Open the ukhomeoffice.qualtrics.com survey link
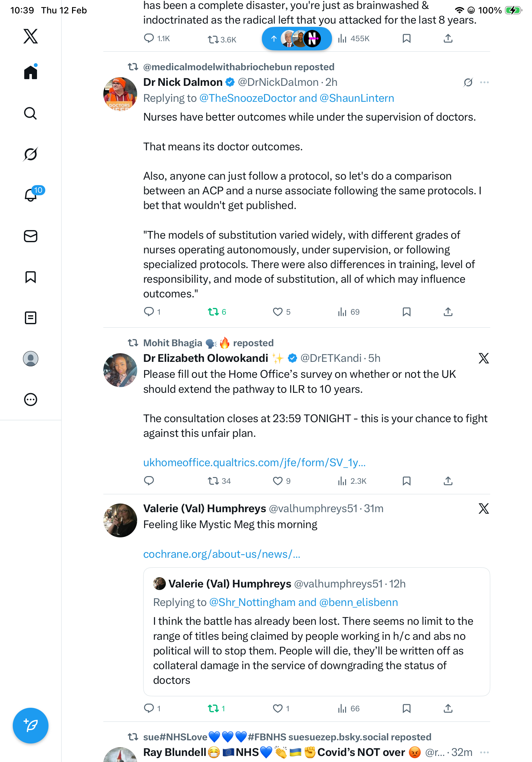532x762 pixels. pos(255,463)
